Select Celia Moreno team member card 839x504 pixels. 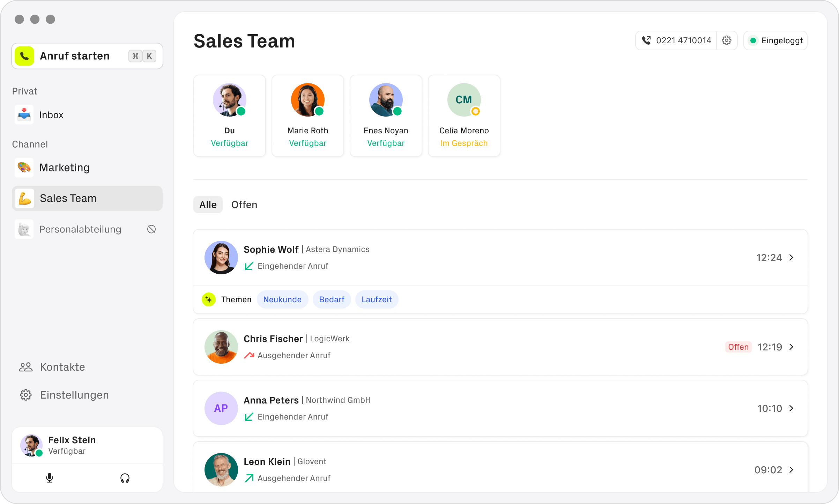point(464,116)
